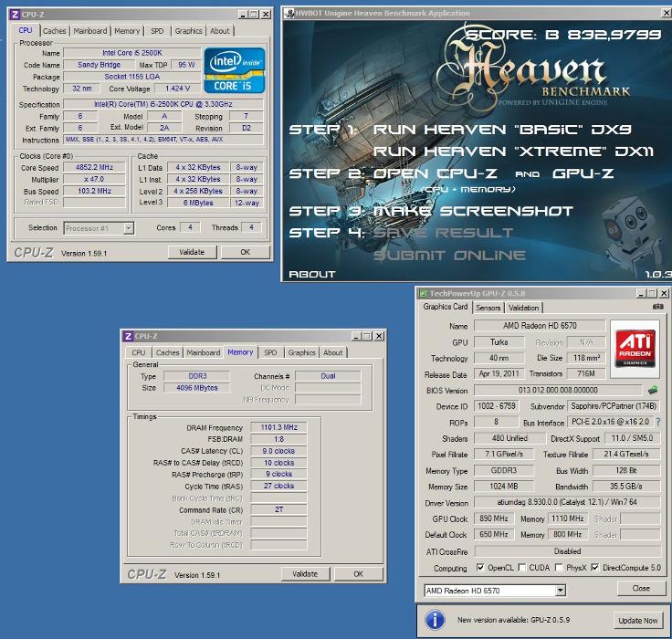
Task: Select CPU tab in top CPU-Z window
Action: (x=26, y=30)
